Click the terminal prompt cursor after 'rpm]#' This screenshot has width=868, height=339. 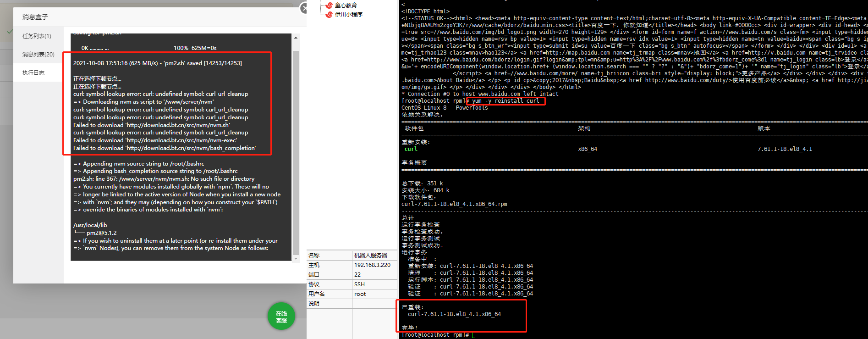473,335
